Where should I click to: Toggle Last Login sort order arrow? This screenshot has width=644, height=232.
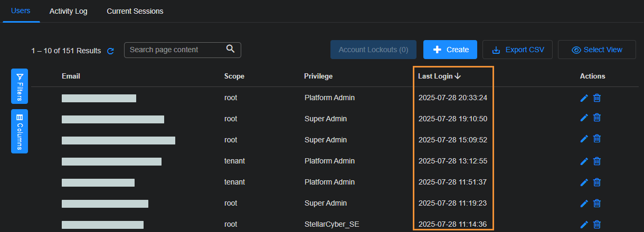[x=458, y=76]
